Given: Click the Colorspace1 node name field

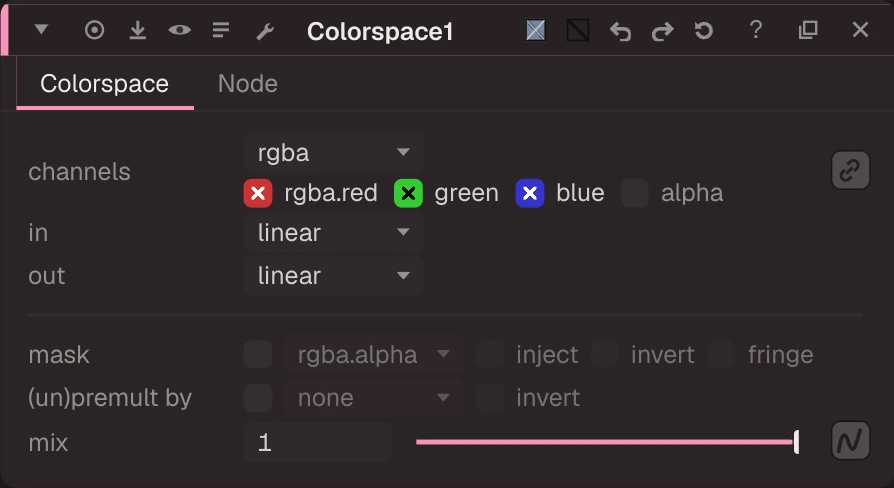Looking at the screenshot, I should tap(380, 31).
